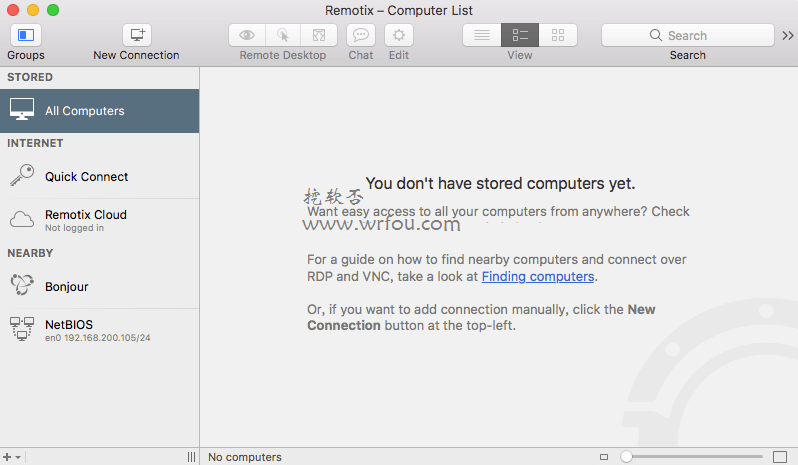
Task: Click the magnifier icon in search field
Action: click(656, 35)
